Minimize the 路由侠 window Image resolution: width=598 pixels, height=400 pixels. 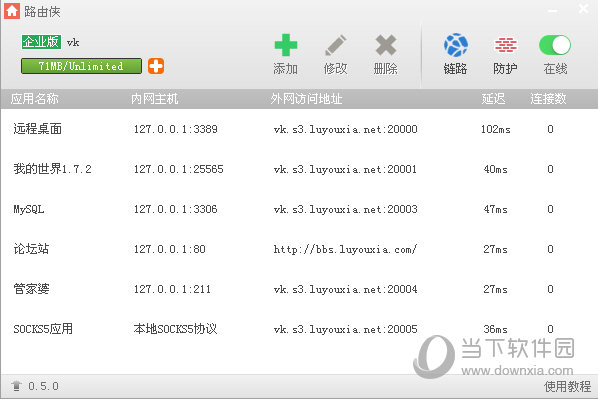click(x=553, y=10)
